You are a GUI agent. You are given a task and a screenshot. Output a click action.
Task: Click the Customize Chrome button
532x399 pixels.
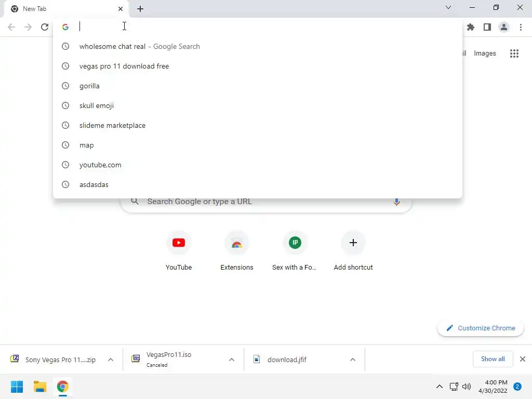pos(481,328)
